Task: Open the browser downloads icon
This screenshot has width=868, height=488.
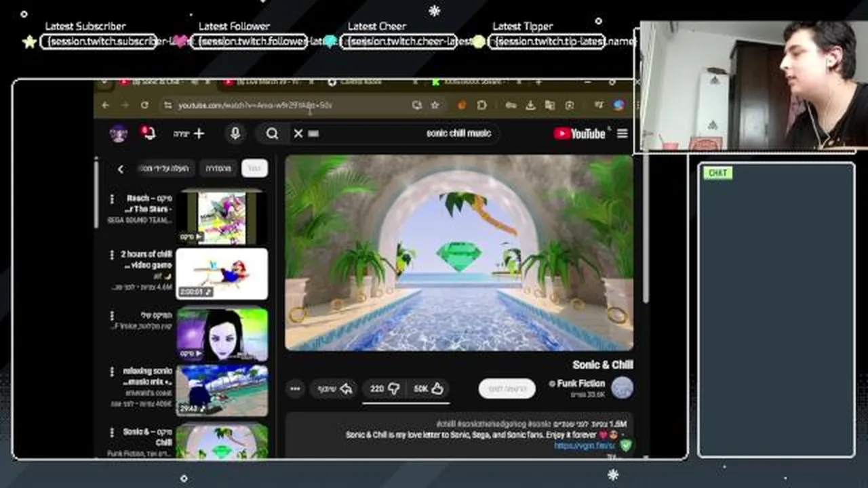Action: 530,105
